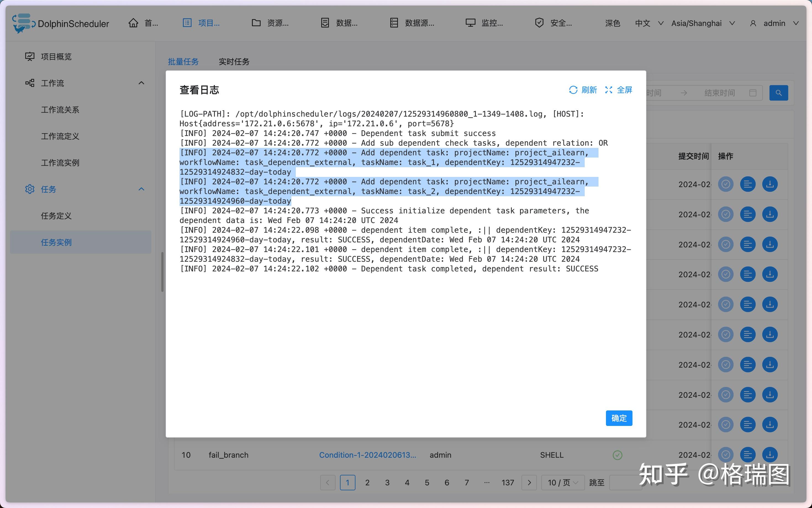Open the Condition-1-2024020613 workflow instance link
This screenshot has width=812, height=508.
(367, 455)
